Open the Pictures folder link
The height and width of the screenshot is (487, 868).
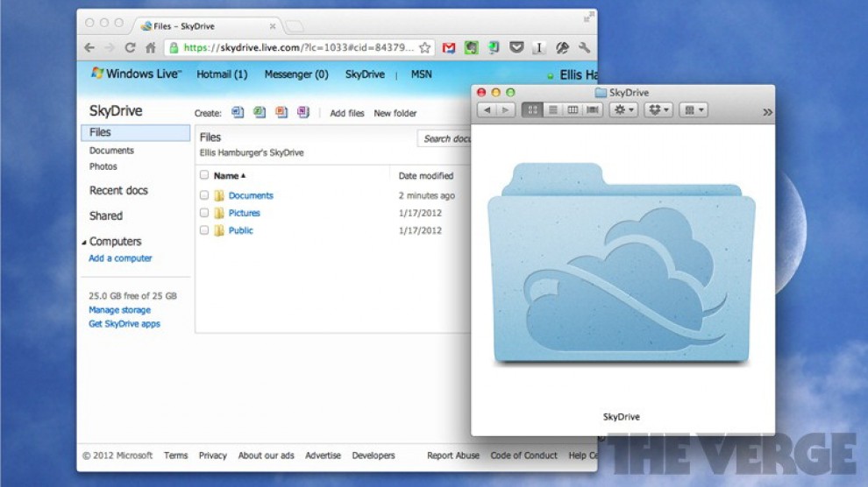pos(244,213)
